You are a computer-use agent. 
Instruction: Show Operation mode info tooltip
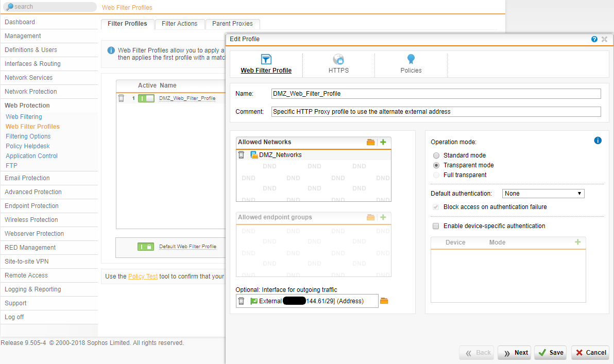tap(598, 141)
